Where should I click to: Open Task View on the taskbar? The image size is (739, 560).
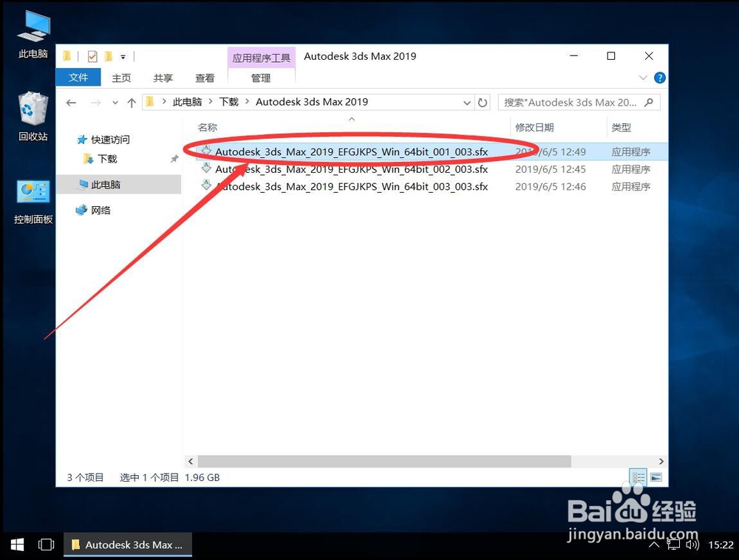pos(46,545)
